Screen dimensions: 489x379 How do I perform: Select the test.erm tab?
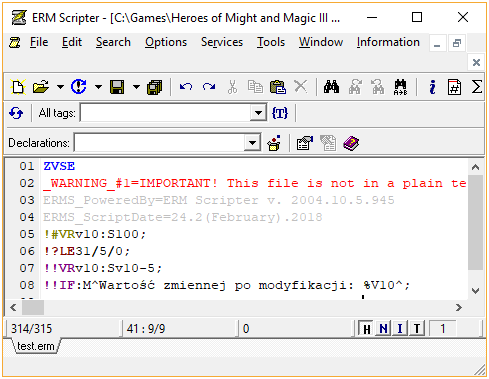click(36, 346)
